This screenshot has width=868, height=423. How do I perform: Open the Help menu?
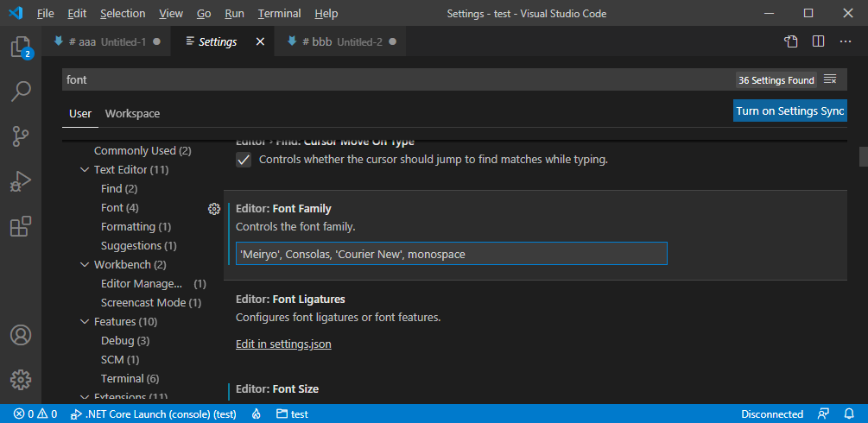(326, 13)
